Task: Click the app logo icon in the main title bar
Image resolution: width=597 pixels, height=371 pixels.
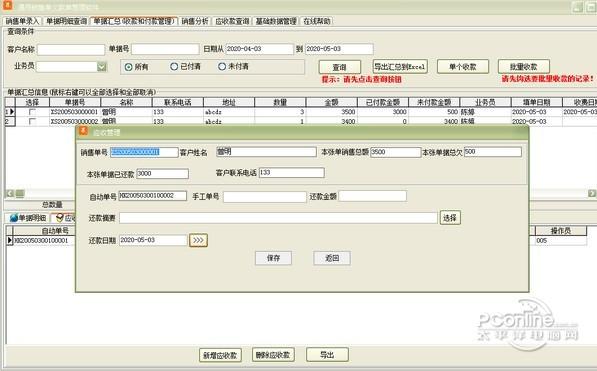Action: coord(7,5)
